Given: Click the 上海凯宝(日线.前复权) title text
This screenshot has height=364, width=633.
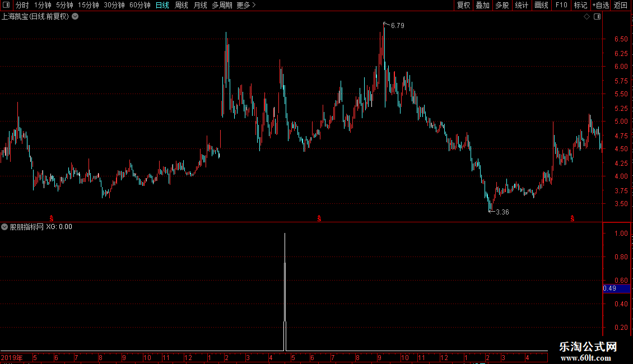Looking at the screenshot, I should coord(35,17).
